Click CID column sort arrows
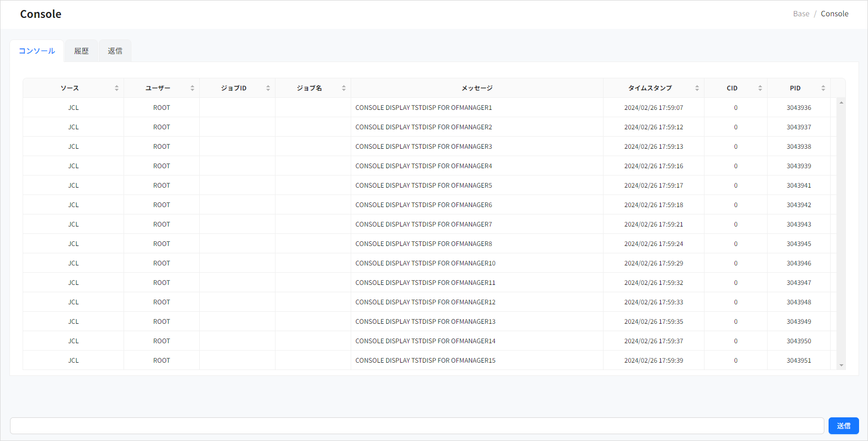Viewport: 868px width, 441px height. (760, 88)
